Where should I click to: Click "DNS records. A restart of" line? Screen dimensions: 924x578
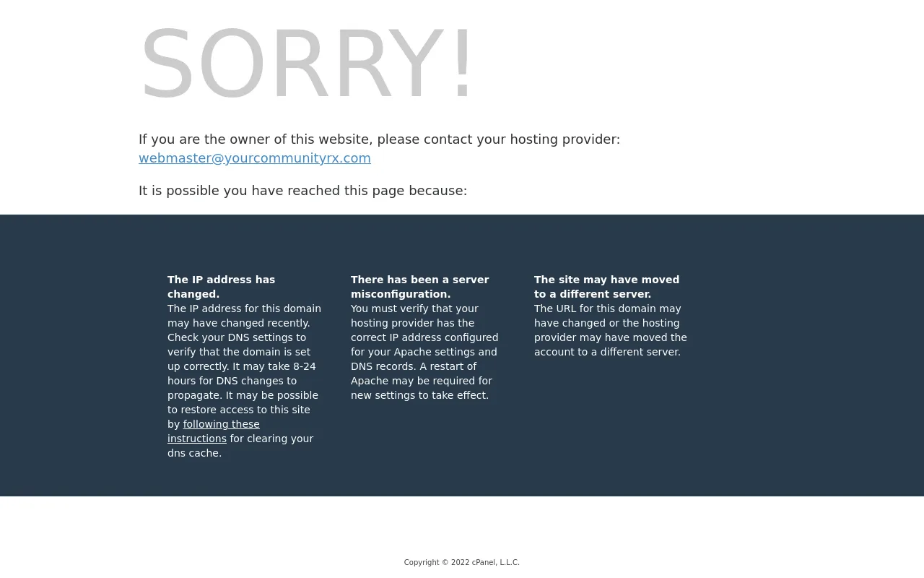point(414,366)
